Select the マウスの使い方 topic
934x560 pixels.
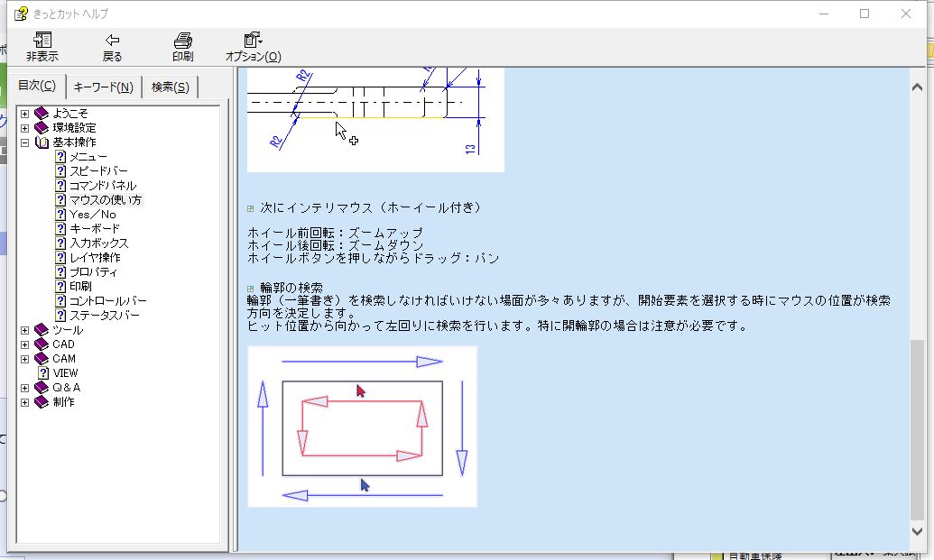106,200
